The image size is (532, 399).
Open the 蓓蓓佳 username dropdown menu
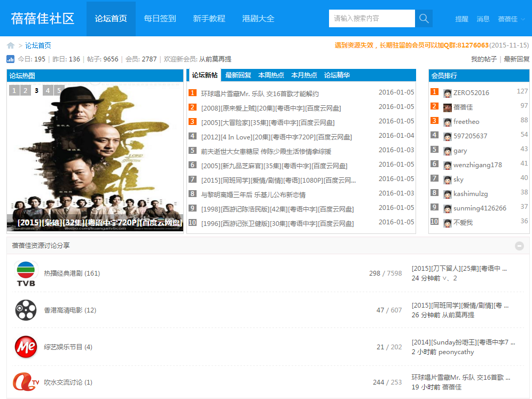[x=507, y=18]
